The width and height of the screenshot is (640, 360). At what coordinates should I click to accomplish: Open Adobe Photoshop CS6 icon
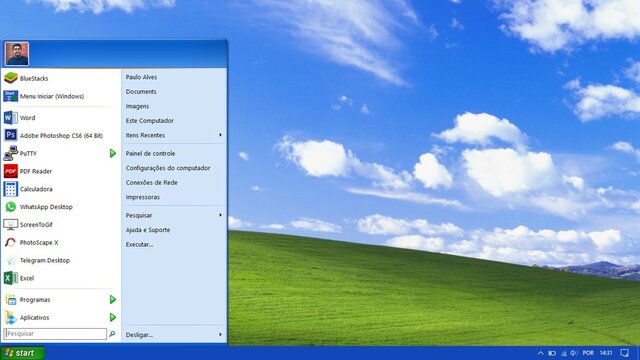[x=11, y=135]
